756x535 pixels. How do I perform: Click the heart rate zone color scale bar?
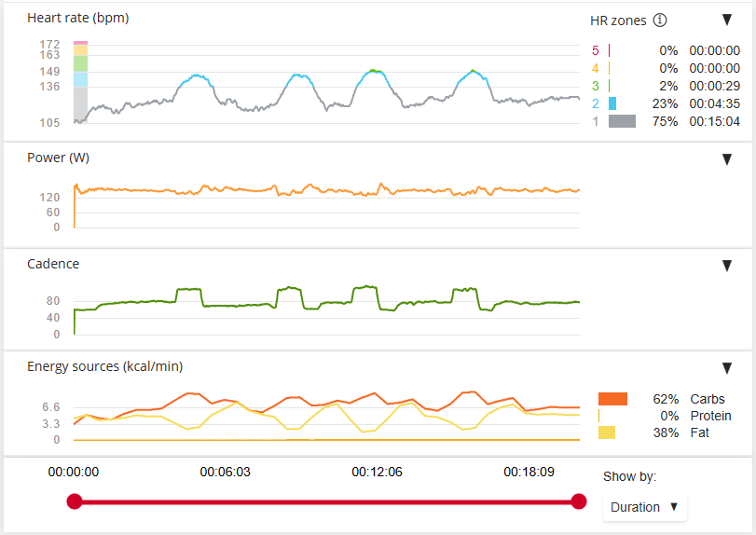click(80, 82)
